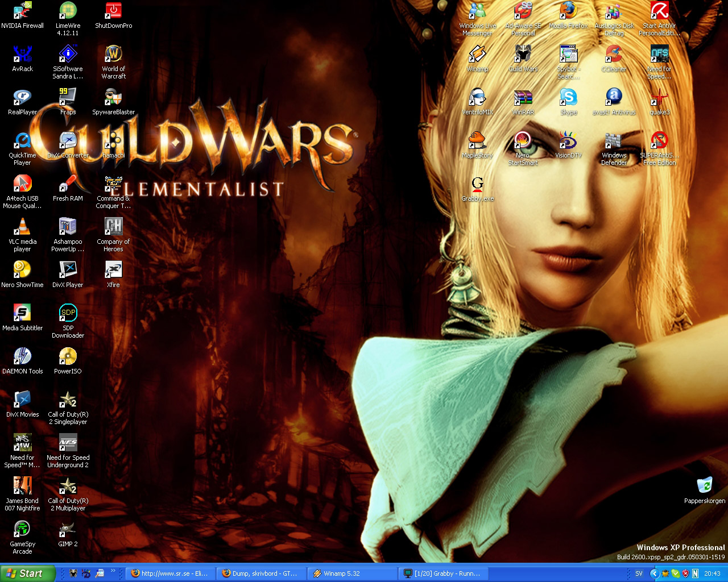Open QuickTime Player icon
Viewport: 728px width, 582px height.
point(22,149)
